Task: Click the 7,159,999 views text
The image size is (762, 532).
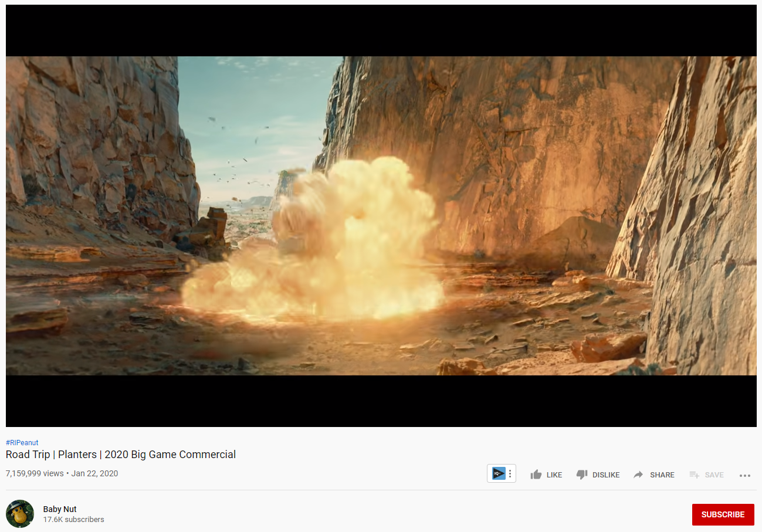Action: click(x=35, y=473)
